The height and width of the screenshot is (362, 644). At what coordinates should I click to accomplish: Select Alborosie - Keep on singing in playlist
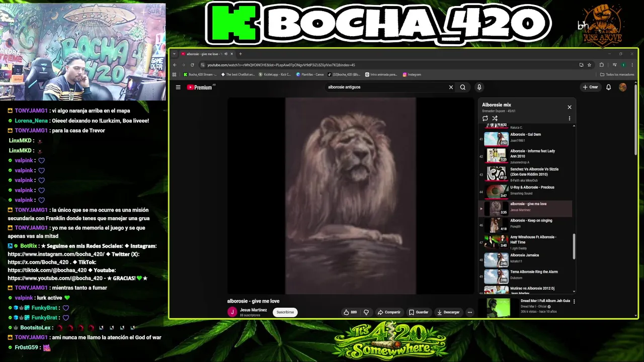point(525,224)
